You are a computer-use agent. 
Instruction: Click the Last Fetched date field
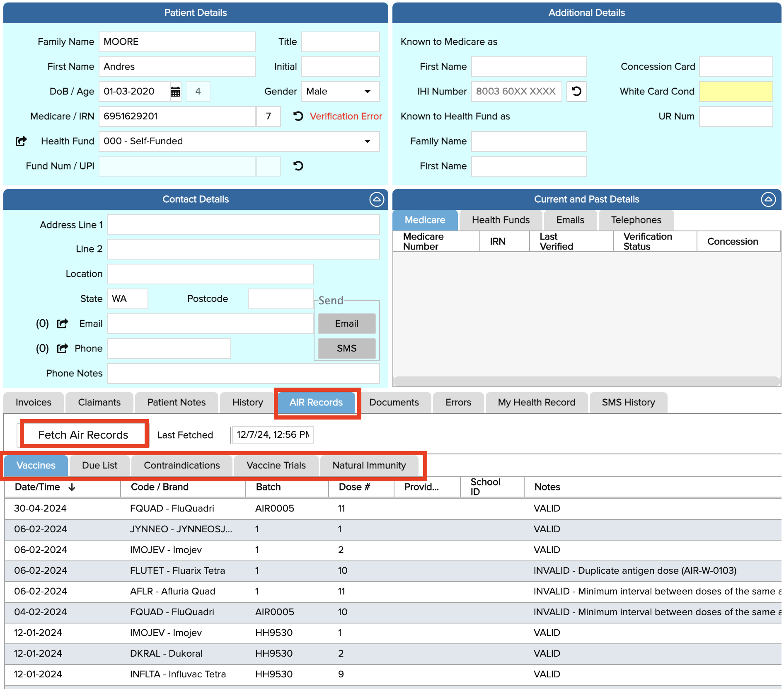tap(272, 435)
